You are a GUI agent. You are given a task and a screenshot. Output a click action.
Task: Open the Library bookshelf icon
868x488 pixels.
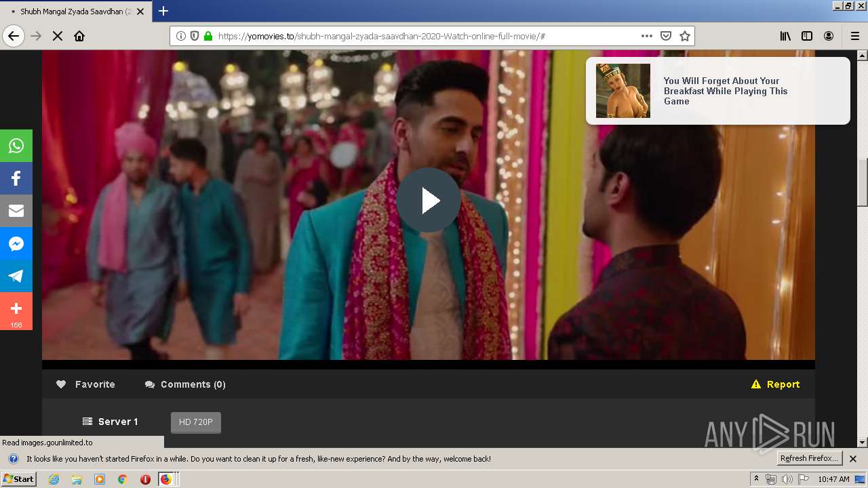coord(785,36)
